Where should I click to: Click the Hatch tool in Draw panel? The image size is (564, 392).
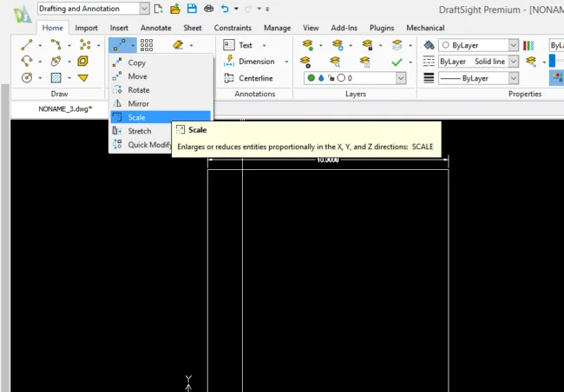[x=56, y=78]
